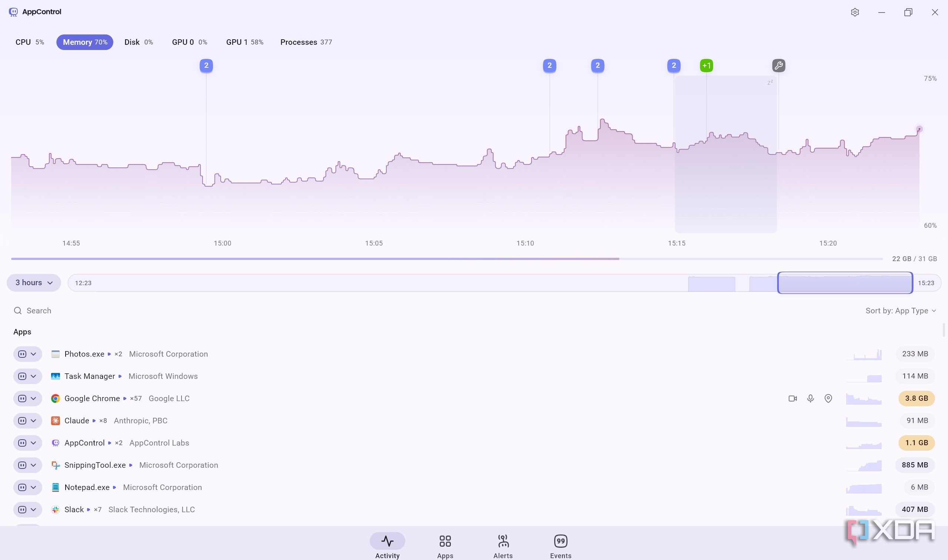Click the search magnifier icon
Viewport: 948px width, 560px height.
coord(18,311)
